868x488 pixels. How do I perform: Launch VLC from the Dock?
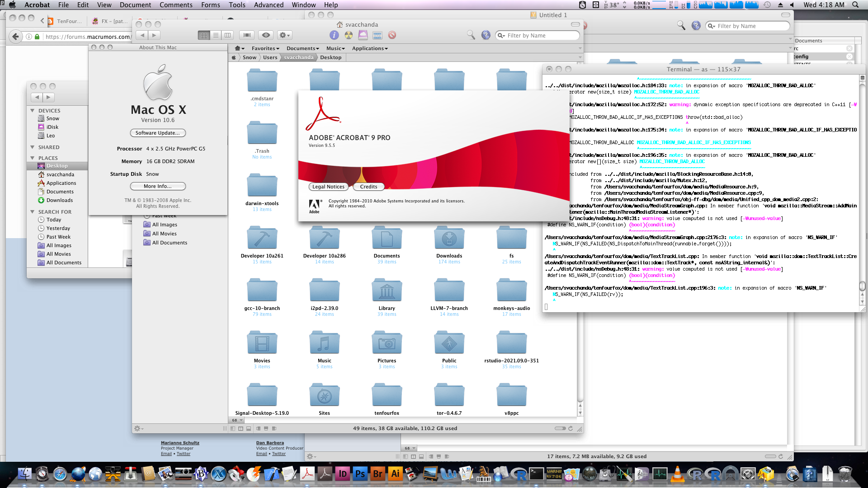[x=677, y=474]
